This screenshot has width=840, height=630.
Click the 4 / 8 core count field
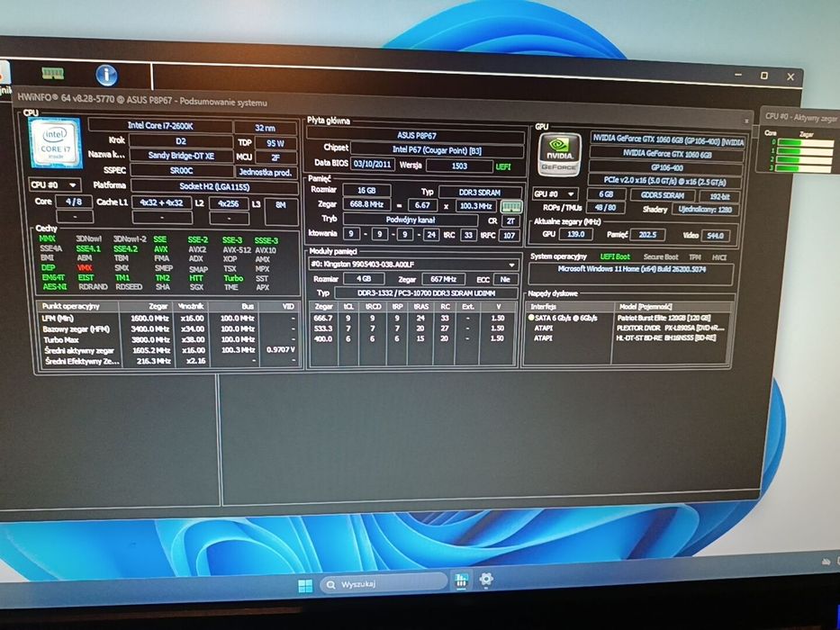[74, 202]
